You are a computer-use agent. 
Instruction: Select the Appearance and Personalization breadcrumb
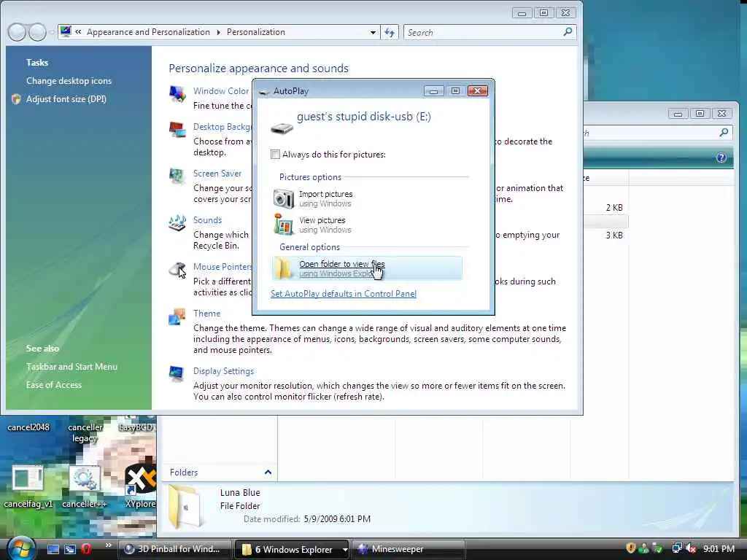[x=148, y=32]
